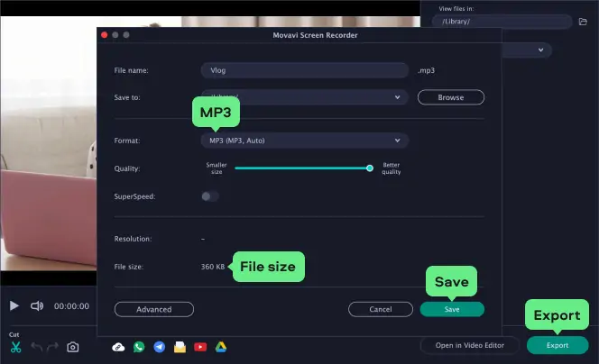
Task: Click the scissors Cut tool icon
Action: (x=15, y=347)
